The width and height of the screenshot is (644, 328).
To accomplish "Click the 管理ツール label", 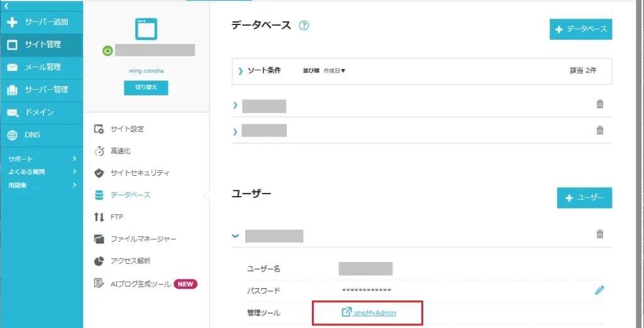I will [264, 313].
